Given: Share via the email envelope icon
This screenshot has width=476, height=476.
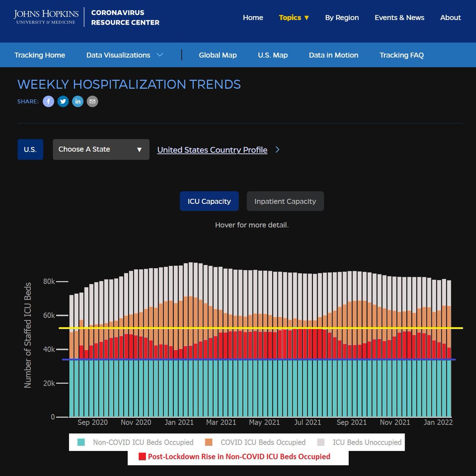Looking at the screenshot, I should (92, 102).
